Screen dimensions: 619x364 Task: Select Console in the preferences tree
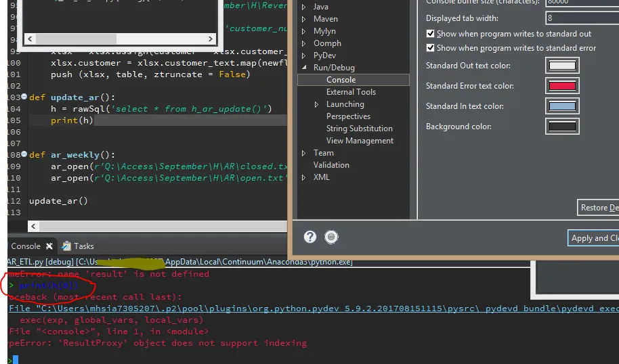point(354,80)
